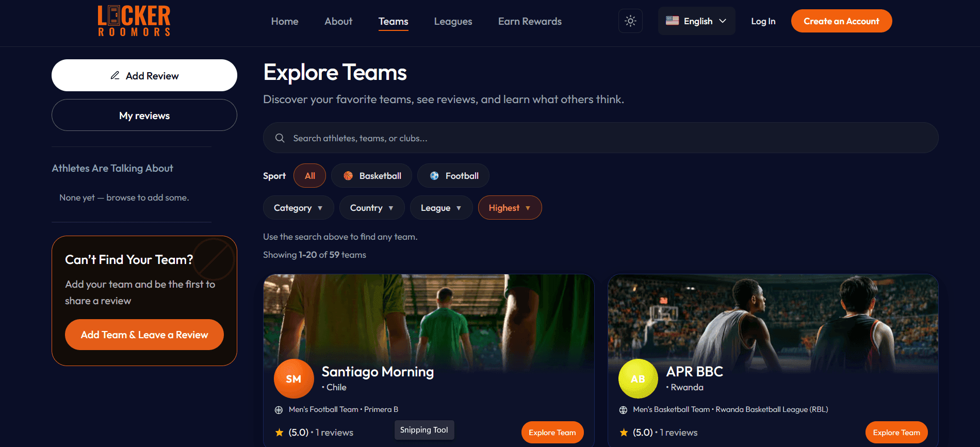980x447 pixels.
Task: Expand the League filter dropdown
Action: point(441,208)
